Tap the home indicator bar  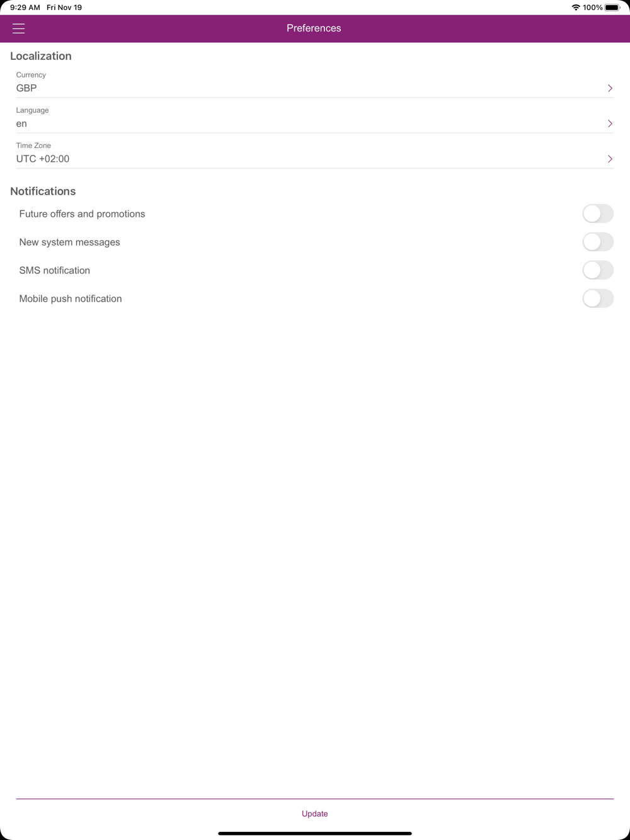click(315, 833)
